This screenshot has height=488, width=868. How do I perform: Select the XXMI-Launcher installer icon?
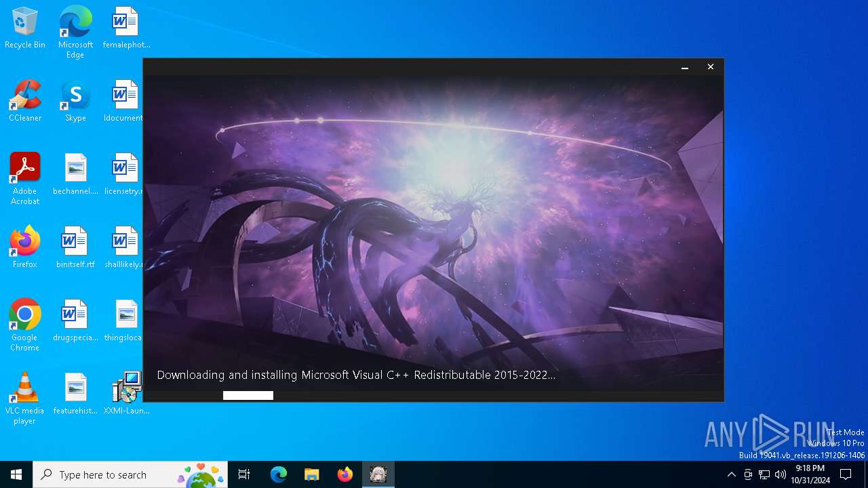[x=126, y=394]
